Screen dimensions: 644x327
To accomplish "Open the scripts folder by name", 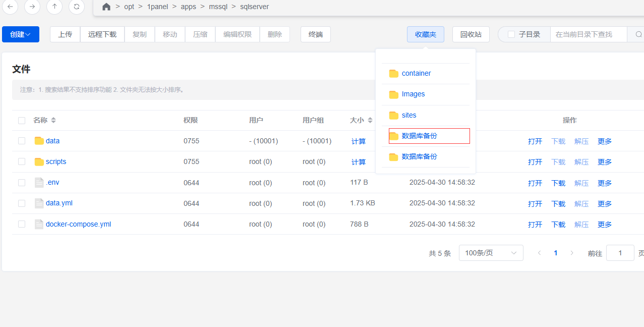I will point(56,161).
